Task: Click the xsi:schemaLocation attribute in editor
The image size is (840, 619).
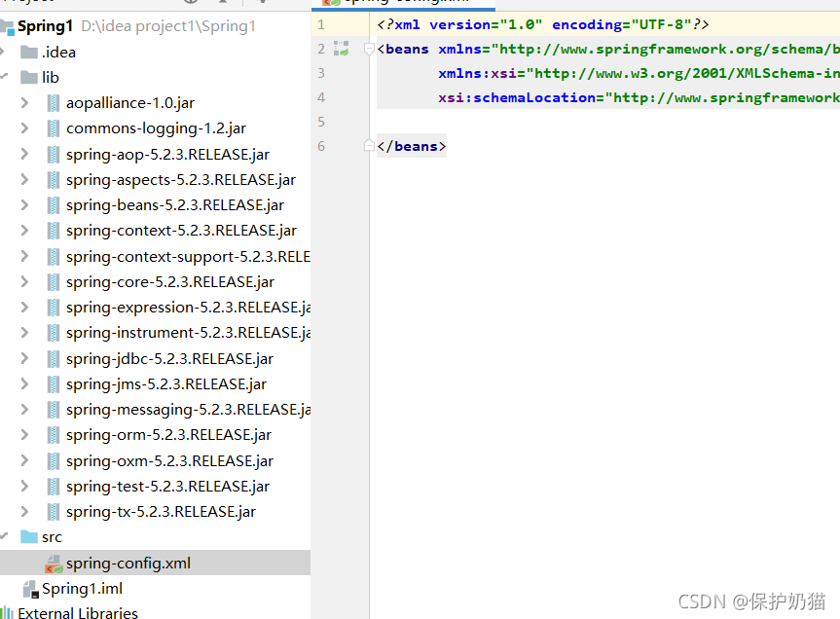Action: (517, 97)
